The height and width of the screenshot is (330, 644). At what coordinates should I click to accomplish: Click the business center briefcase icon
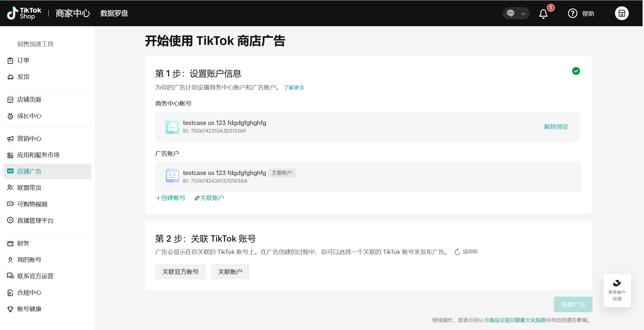172,127
